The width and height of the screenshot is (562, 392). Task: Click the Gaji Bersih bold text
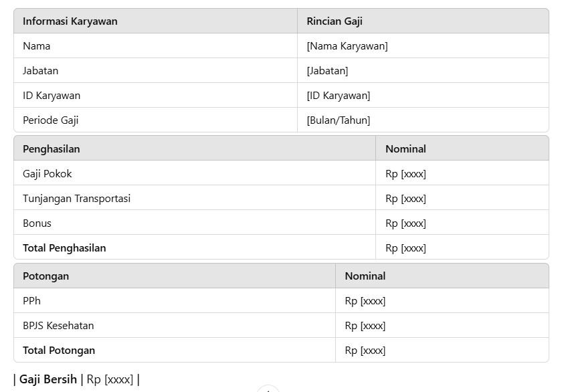point(48,379)
